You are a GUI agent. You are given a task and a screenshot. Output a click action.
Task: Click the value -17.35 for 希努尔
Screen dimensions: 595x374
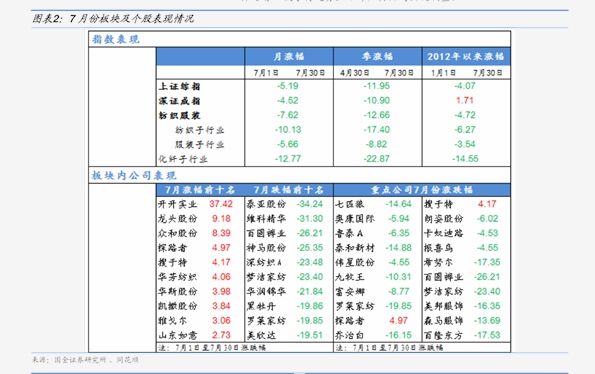tap(487, 262)
